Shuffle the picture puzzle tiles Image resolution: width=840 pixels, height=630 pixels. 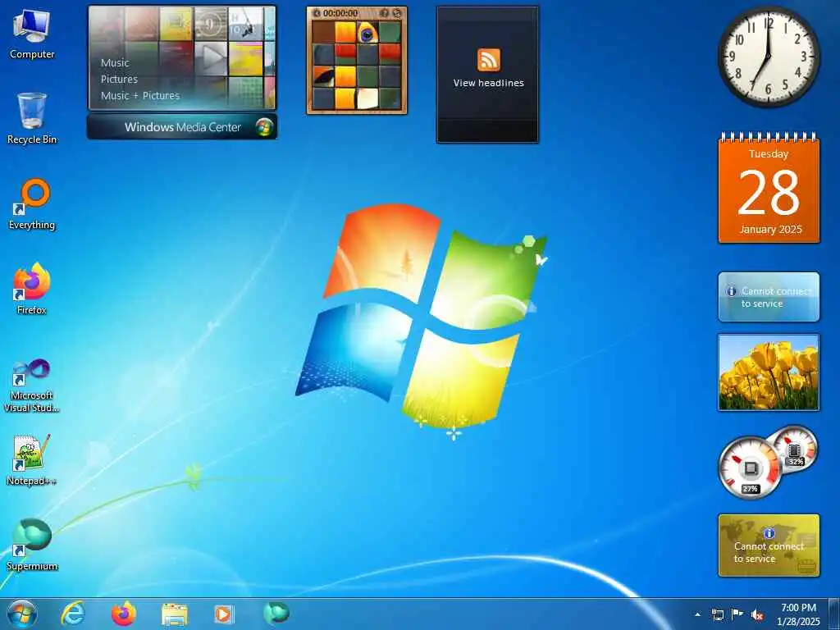(397, 13)
